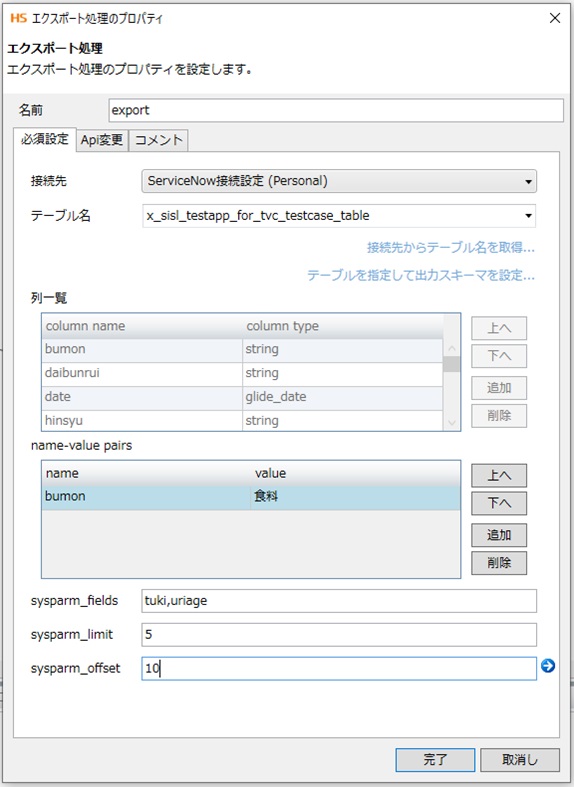Focus the sysparm_limit input field
Viewport: 574px width, 787px height.
click(x=339, y=634)
